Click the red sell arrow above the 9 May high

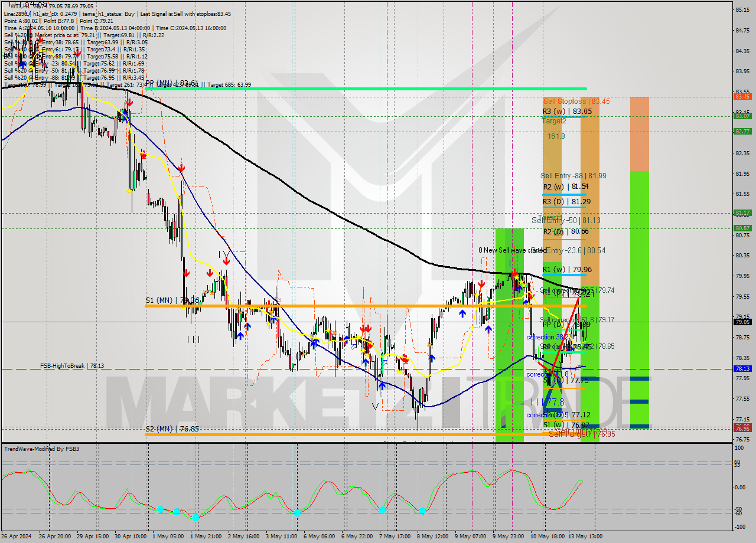515,273
